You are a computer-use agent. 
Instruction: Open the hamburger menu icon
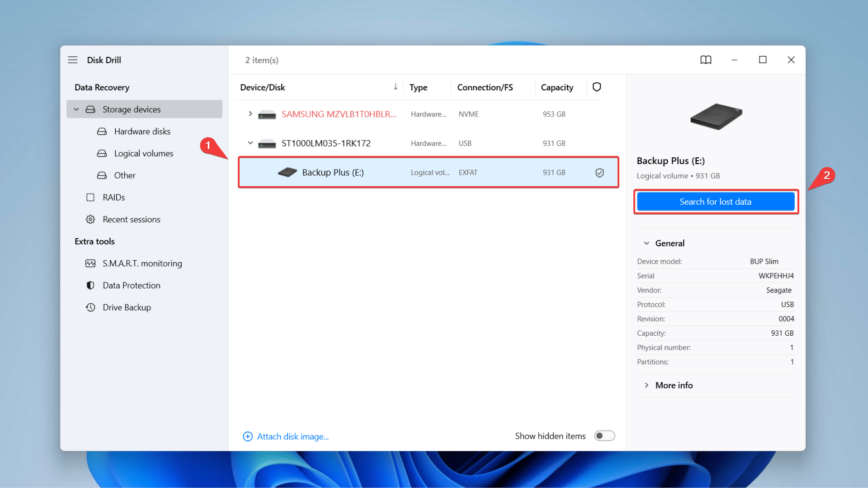pos(73,60)
